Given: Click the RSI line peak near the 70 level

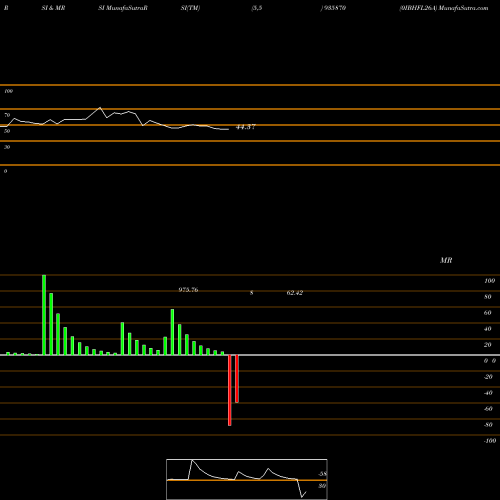Looking at the screenshot, I should point(100,108).
